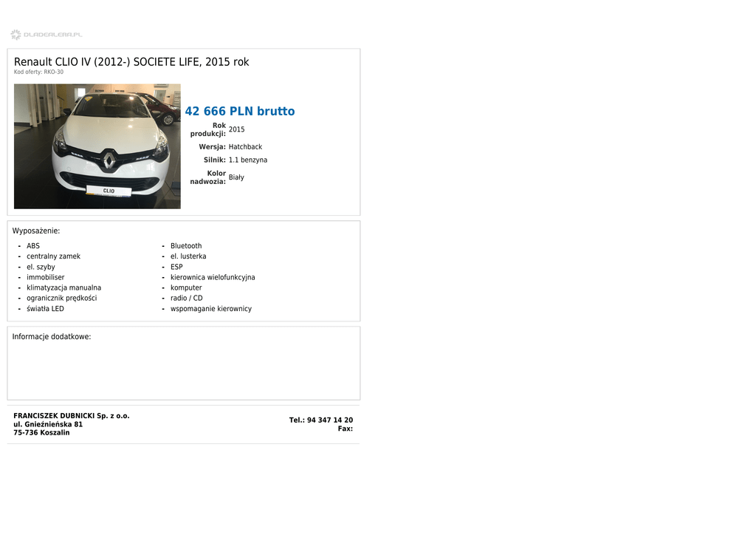Select the ABS equipment item
Screen dimensions: 756x535
tap(33, 245)
